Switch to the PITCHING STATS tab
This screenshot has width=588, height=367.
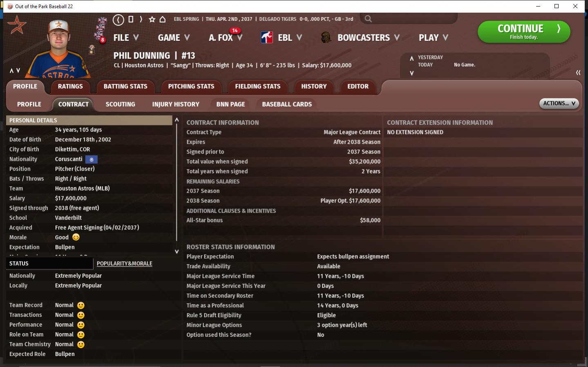(x=191, y=86)
